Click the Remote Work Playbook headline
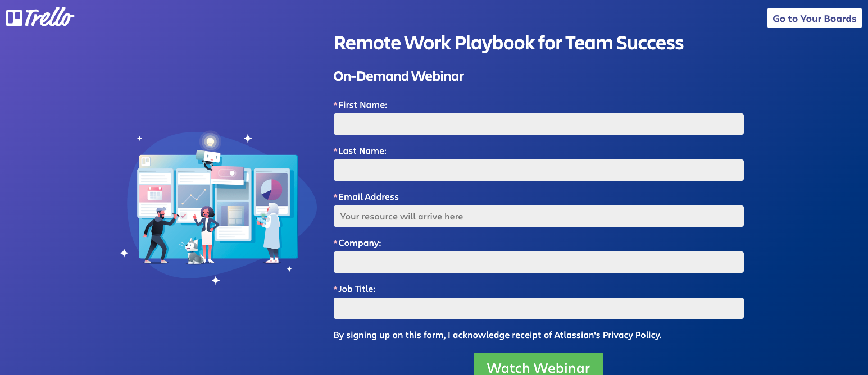The image size is (868, 375). (508, 43)
